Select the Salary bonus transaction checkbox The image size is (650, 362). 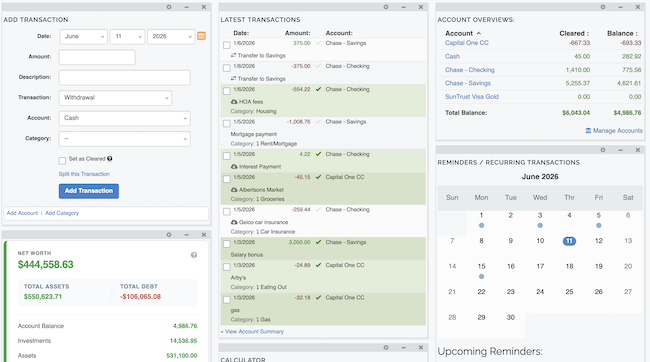227,244
